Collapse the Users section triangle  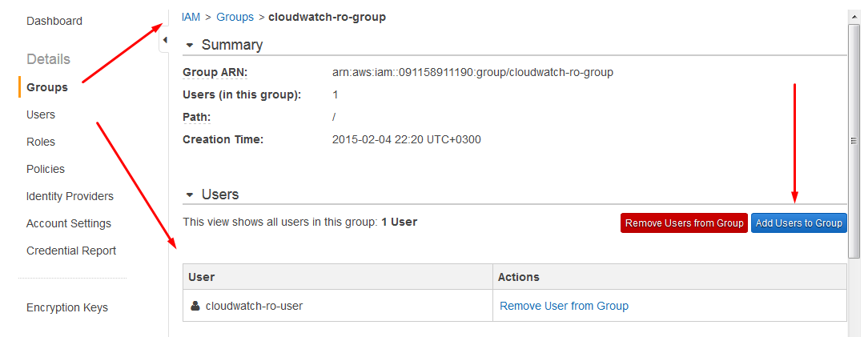pyautogui.click(x=190, y=195)
